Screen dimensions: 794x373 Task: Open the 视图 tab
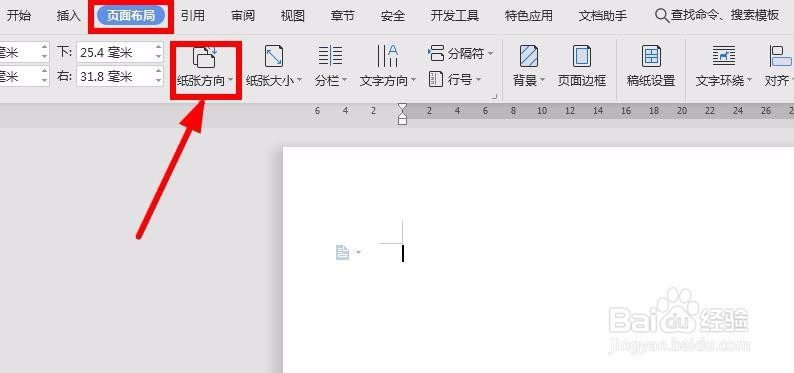(x=293, y=16)
